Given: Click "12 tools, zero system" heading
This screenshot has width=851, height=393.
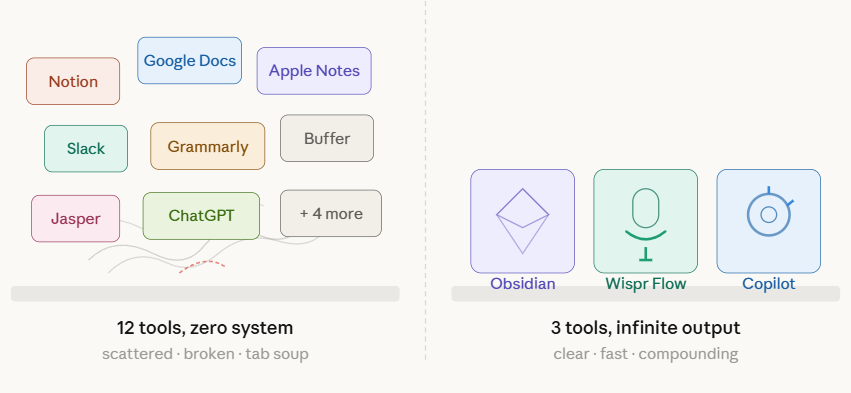Looking at the screenshot, I should pos(205,328).
